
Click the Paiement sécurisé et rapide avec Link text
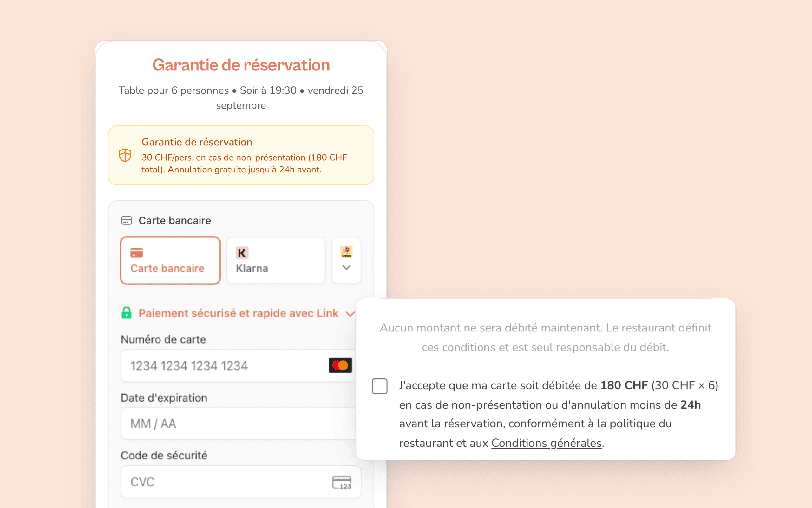tap(238, 313)
